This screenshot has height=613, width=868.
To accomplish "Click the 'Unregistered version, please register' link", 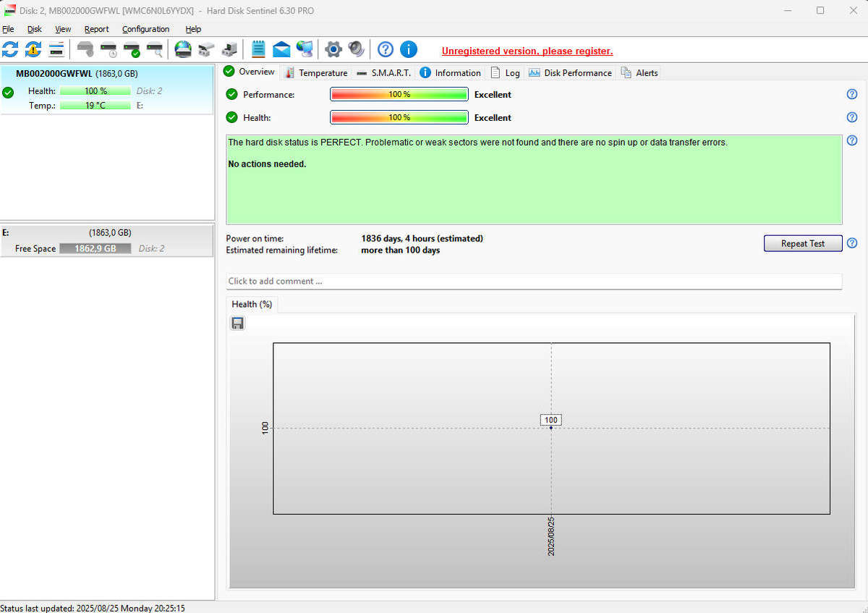I will tap(527, 51).
